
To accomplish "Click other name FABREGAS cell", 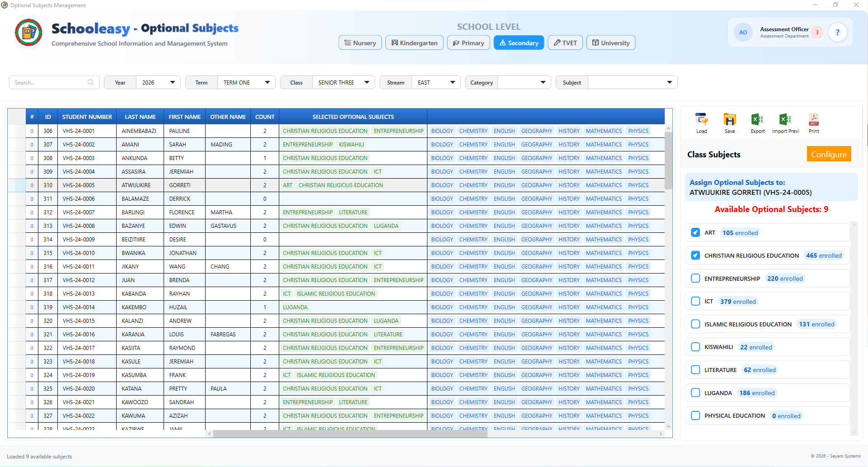I will tap(223, 334).
